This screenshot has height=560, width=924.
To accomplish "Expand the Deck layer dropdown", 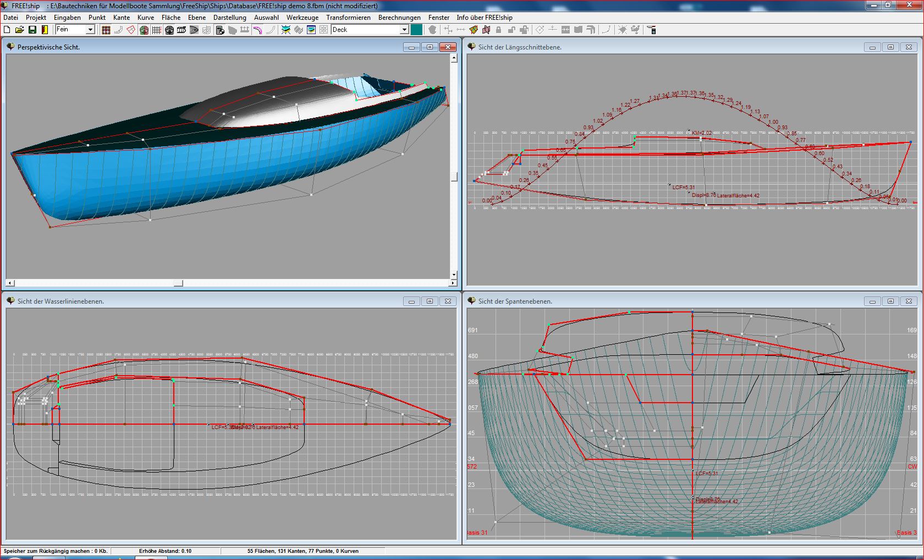I will coord(404,30).
